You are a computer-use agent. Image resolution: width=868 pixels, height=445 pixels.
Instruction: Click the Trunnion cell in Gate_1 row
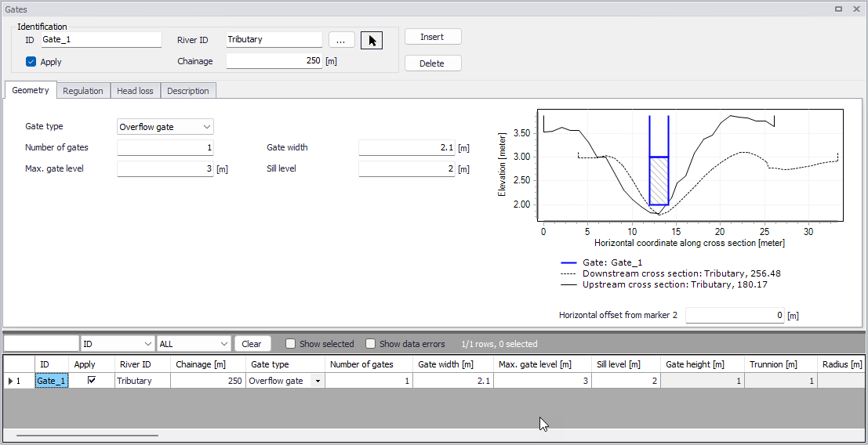pyautogui.click(x=780, y=381)
